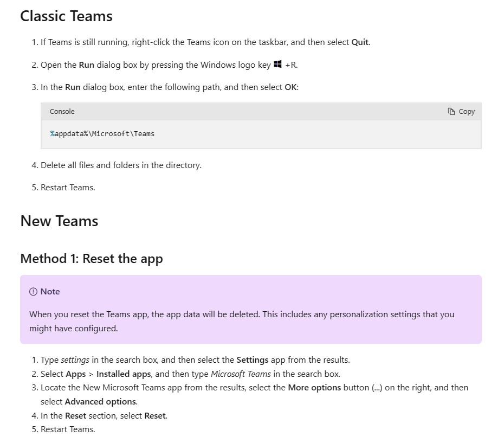Click the bold Installed apps text
Image resolution: width=504 pixels, height=443 pixels.
pos(124,374)
